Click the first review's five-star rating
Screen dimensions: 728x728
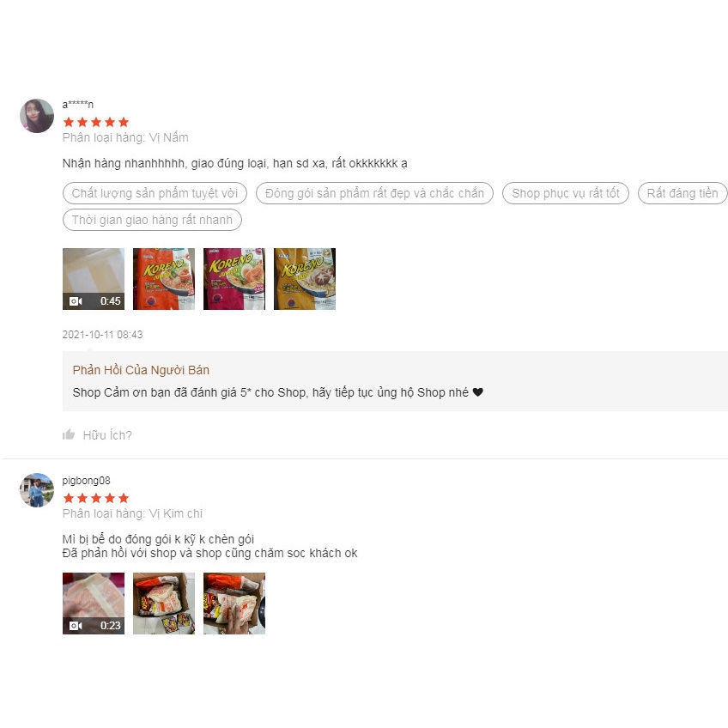[96, 122]
